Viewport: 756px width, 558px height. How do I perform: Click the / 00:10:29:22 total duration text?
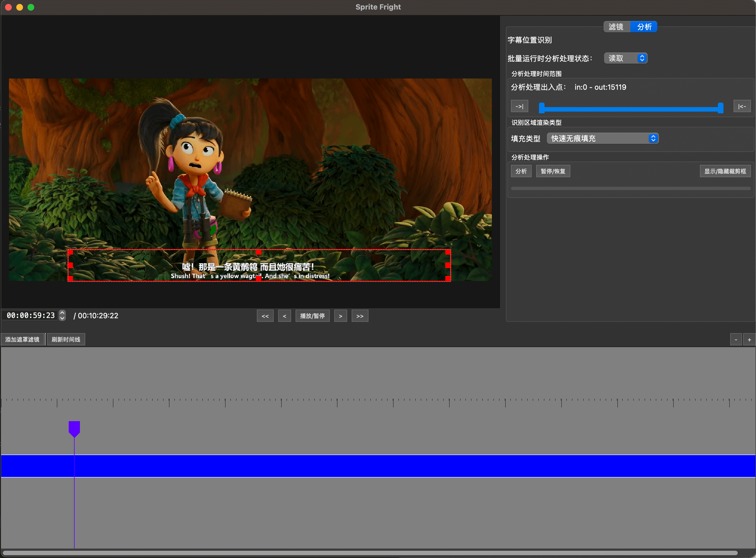(x=96, y=315)
